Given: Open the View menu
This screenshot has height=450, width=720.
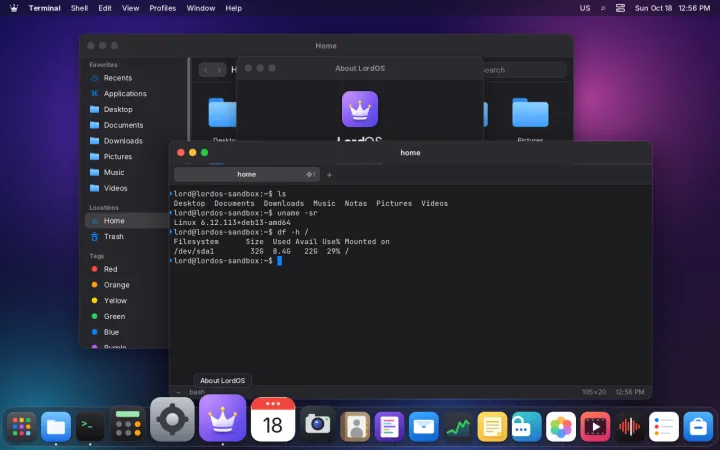Looking at the screenshot, I should pos(130,8).
